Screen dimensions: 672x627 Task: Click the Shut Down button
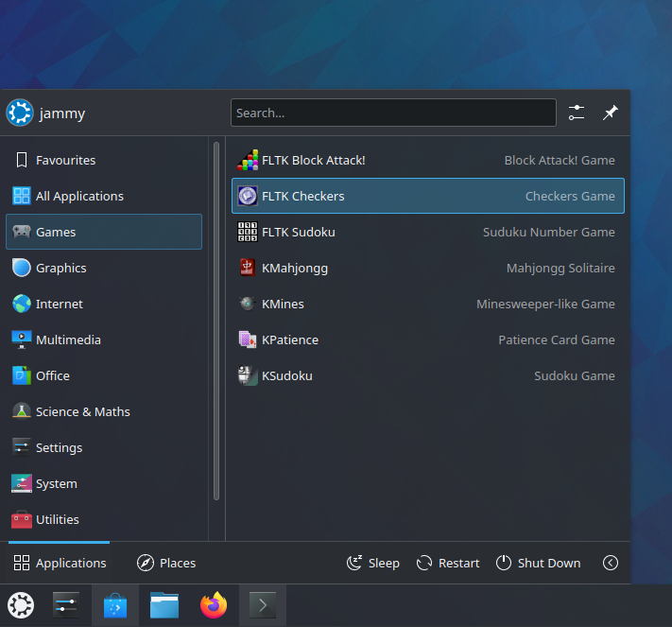539,563
